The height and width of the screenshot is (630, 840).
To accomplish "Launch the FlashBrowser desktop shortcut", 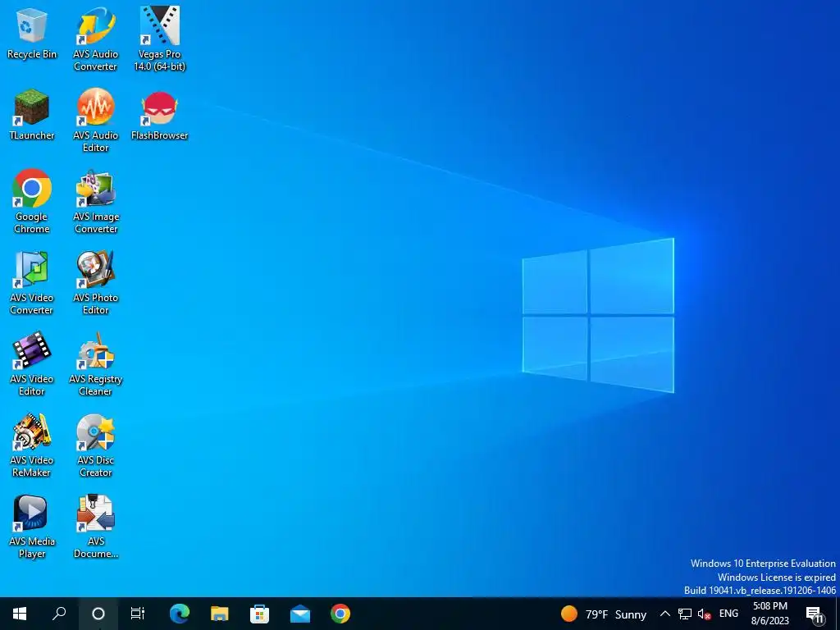I will pyautogui.click(x=160, y=115).
